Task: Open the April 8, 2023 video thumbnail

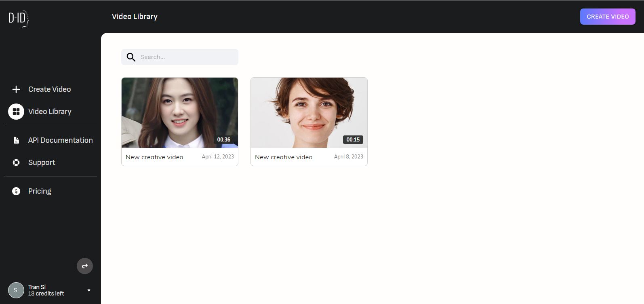Action: pos(309,112)
